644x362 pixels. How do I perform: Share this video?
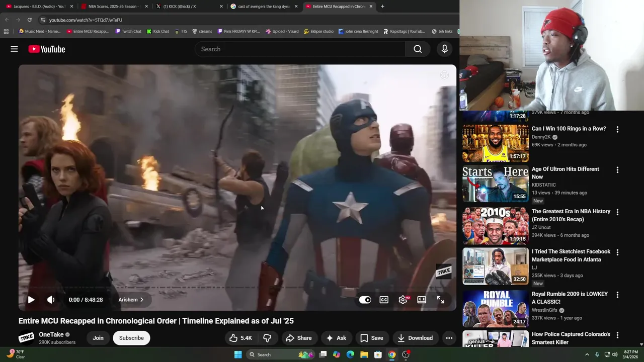coord(299,338)
